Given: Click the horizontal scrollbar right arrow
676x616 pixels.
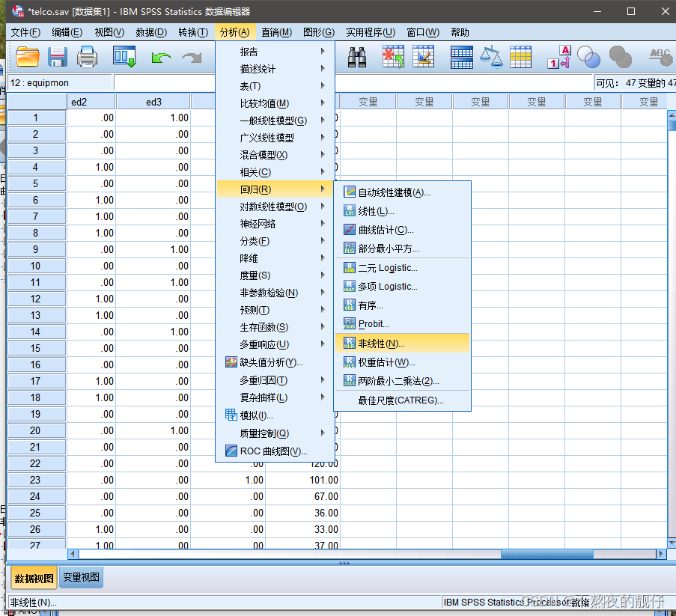Looking at the screenshot, I should tap(660, 554).
